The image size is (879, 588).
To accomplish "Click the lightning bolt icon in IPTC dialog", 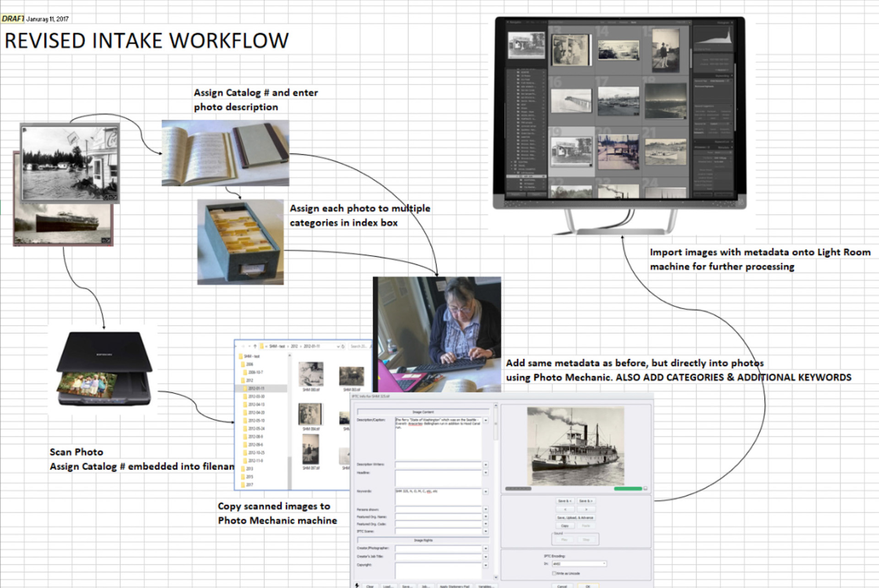I will point(357,585).
